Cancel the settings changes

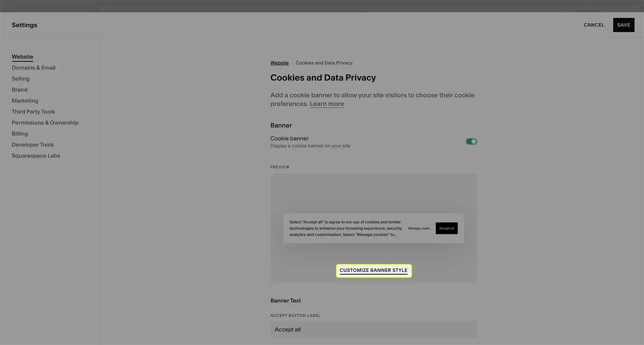click(x=594, y=25)
